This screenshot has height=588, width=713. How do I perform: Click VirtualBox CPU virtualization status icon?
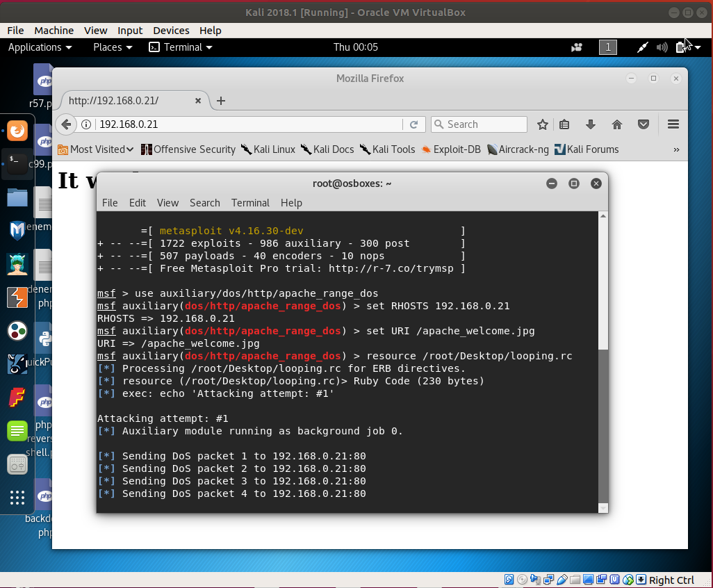coord(615,580)
